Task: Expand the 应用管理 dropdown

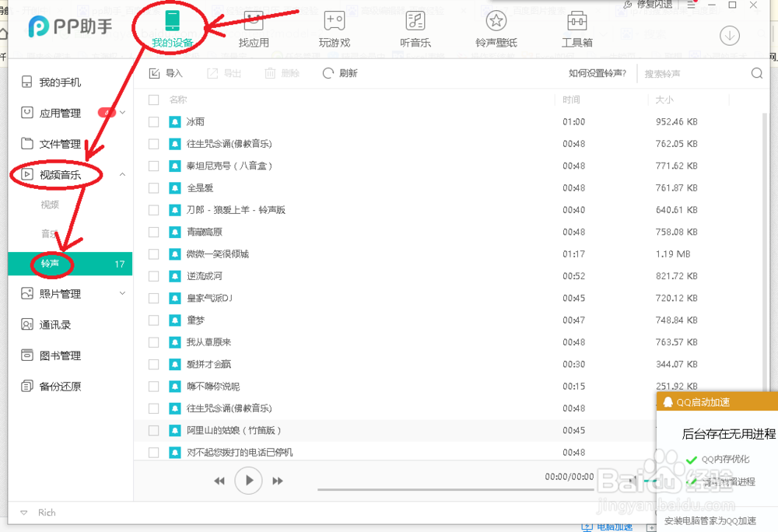Action: tap(122, 112)
